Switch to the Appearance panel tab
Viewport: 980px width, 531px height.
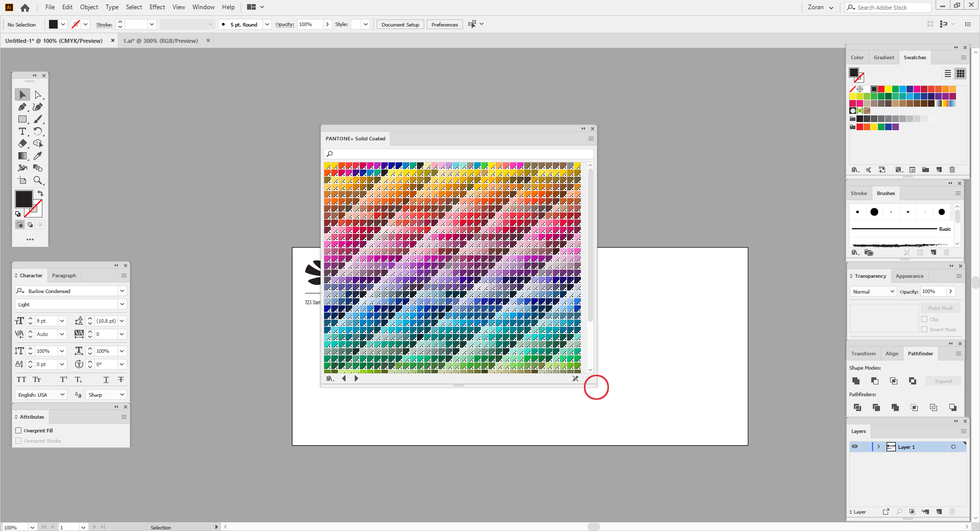(910, 276)
